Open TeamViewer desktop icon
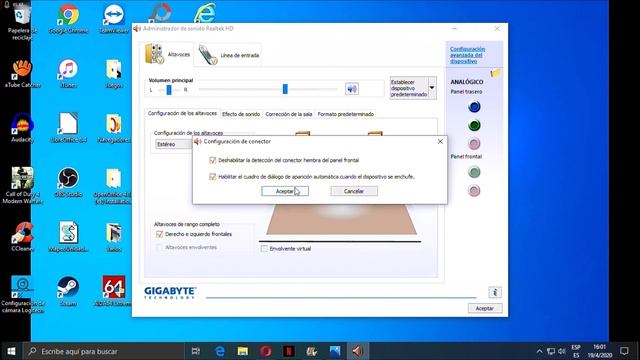The width and height of the screenshot is (640, 360). pos(114,19)
